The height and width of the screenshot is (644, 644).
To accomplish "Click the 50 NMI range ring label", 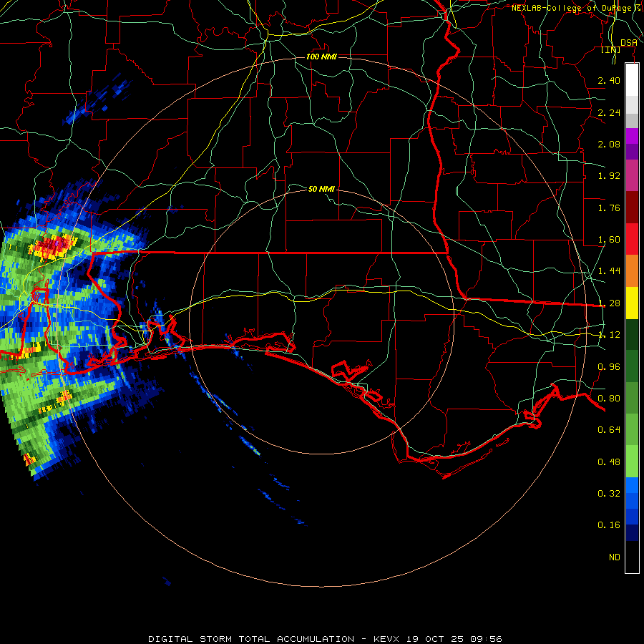I will tap(321, 189).
